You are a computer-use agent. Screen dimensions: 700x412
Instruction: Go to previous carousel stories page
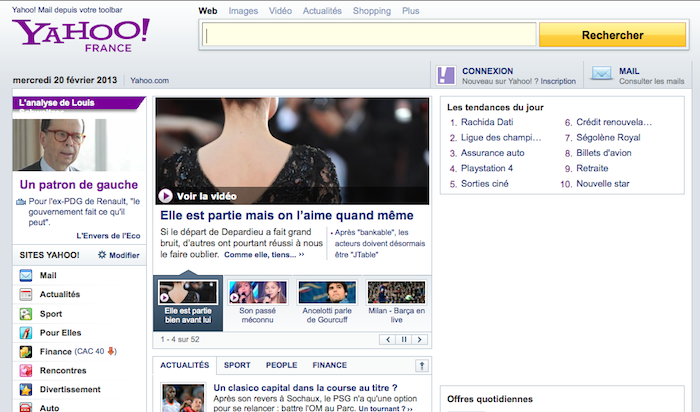[x=387, y=340]
